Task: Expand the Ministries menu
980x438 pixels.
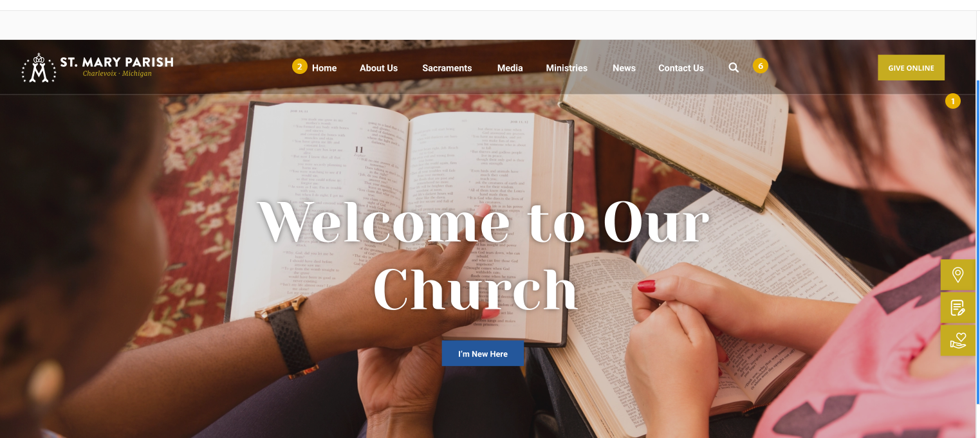Action: [x=566, y=68]
